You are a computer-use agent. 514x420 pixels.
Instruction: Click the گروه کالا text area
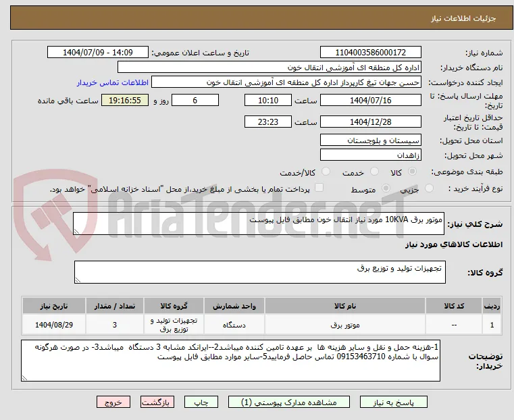(x=260, y=272)
